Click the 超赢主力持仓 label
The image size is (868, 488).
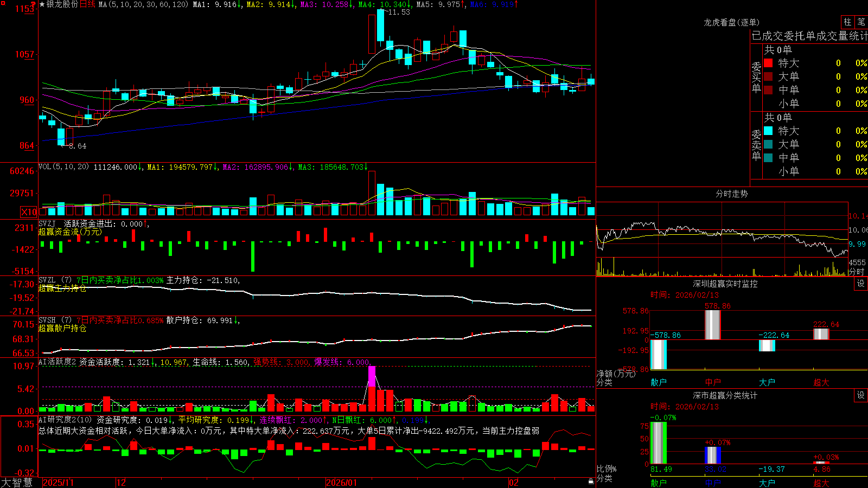point(62,288)
